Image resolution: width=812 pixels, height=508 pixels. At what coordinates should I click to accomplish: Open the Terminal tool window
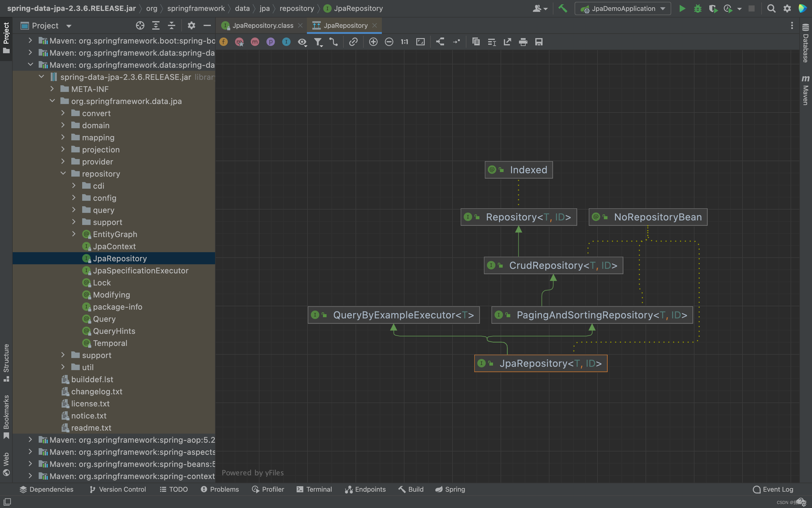tap(314, 489)
